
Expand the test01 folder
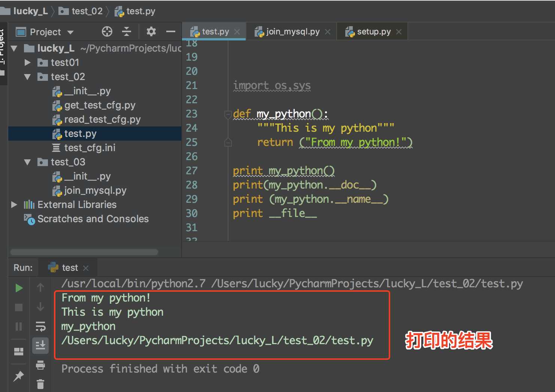(27, 62)
